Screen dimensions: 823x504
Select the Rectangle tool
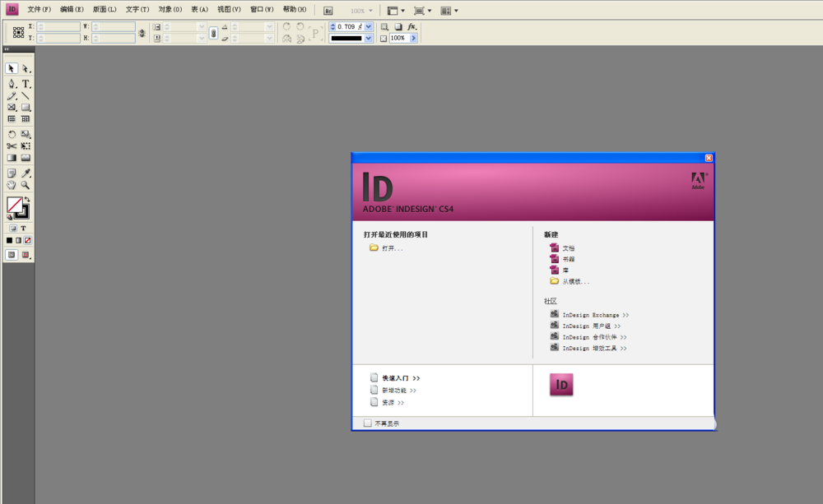tap(26, 108)
